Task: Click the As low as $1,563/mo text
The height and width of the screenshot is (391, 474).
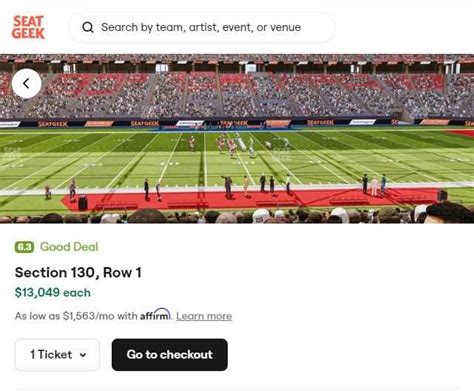Action: (76, 316)
